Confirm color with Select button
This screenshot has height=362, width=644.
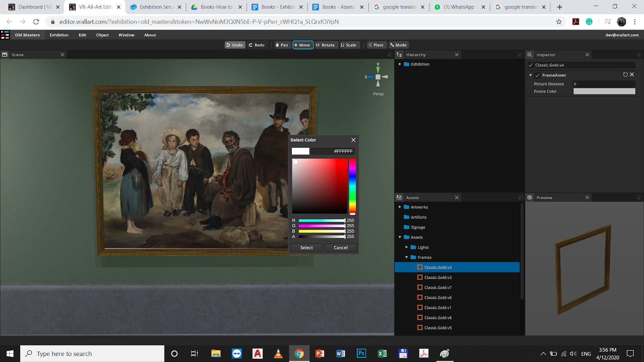point(306,248)
